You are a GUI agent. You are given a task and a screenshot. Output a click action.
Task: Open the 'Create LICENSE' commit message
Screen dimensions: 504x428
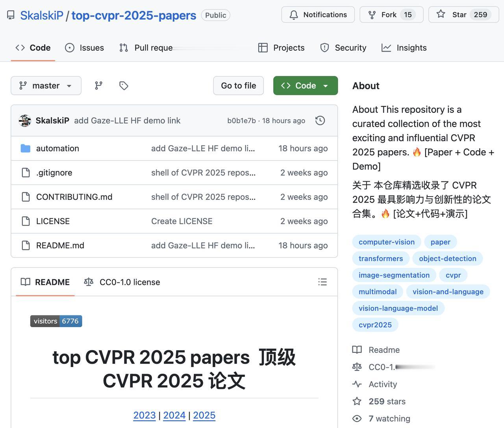click(182, 221)
